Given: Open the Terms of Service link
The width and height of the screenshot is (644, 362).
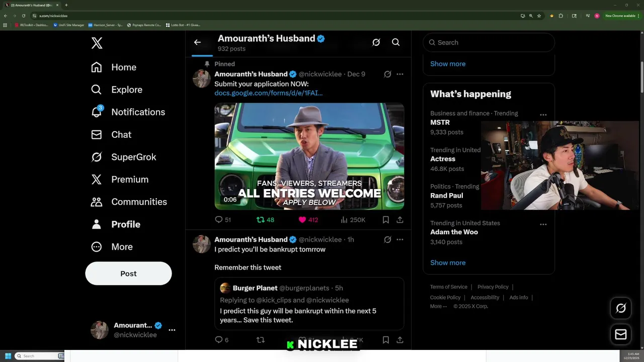Looking at the screenshot, I should (449, 287).
